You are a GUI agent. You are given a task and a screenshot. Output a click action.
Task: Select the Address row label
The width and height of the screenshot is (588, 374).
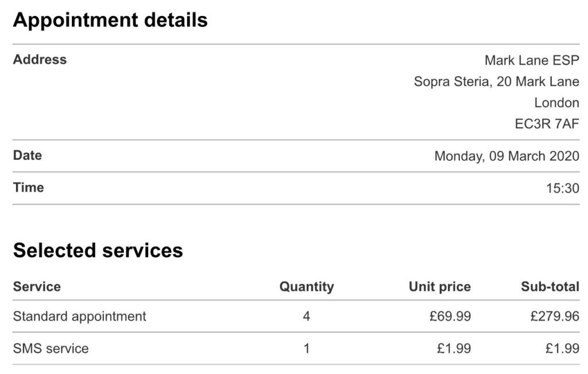point(40,60)
